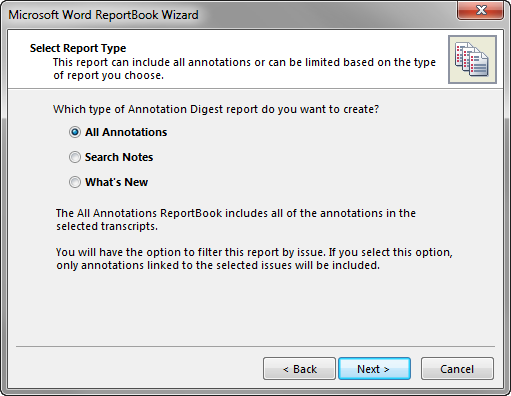Cancel the ReportBook Wizard

click(457, 369)
